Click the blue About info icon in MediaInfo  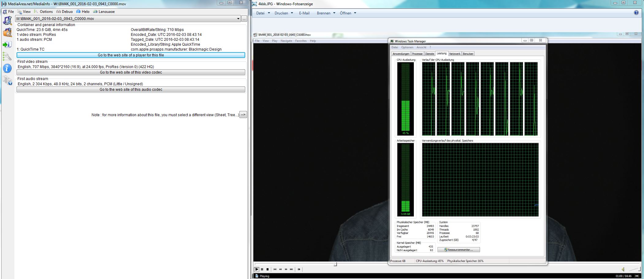click(7, 68)
